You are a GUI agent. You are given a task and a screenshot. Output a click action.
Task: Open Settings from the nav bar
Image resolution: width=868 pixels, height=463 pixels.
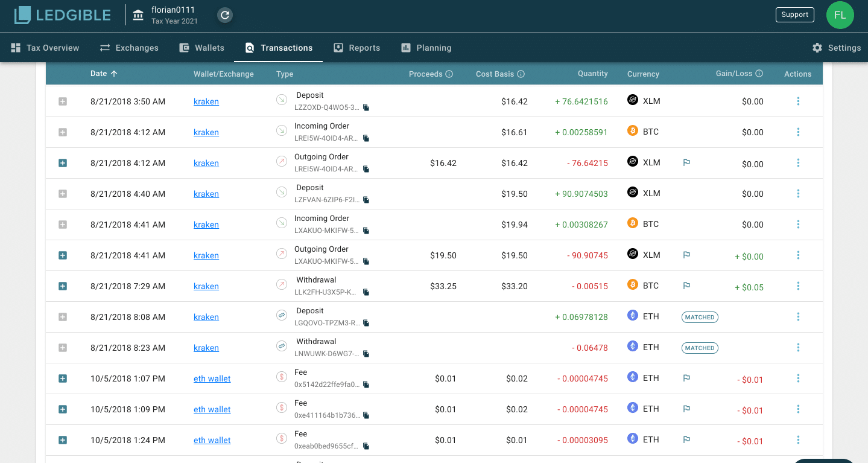pos(837,48)
